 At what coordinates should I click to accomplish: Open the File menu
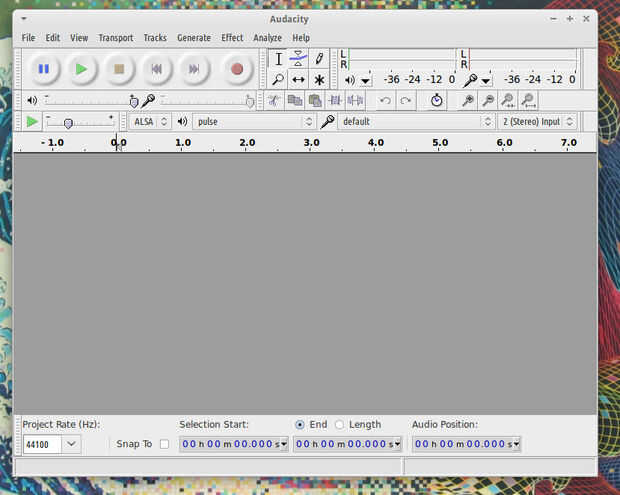28,38
